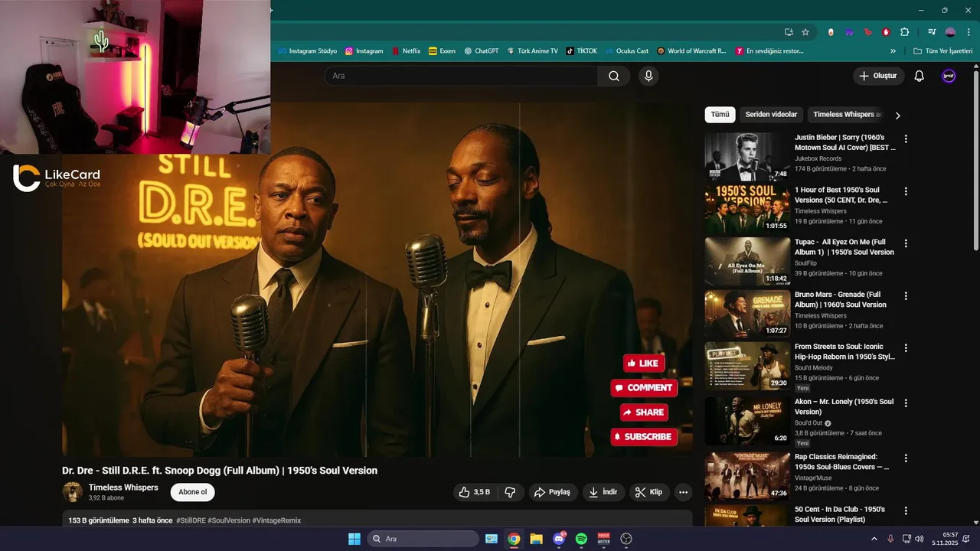980x551 pixels.
Task: Open Windows Start menu
Action: pos(354,539)
